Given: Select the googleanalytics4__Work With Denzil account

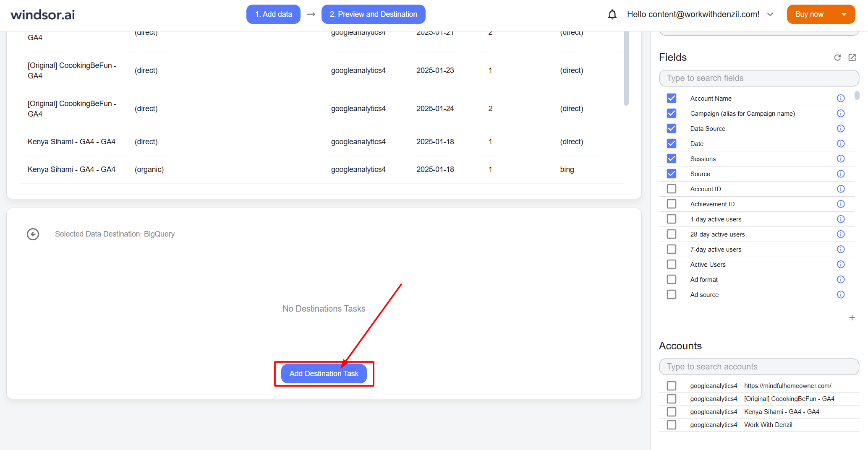Looking at the screenshot, I should [x=671, y=424].
